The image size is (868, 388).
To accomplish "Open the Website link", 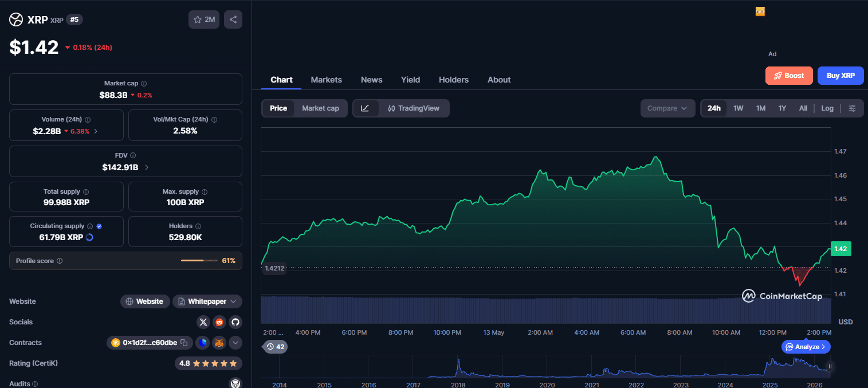I will click(145, 301).
